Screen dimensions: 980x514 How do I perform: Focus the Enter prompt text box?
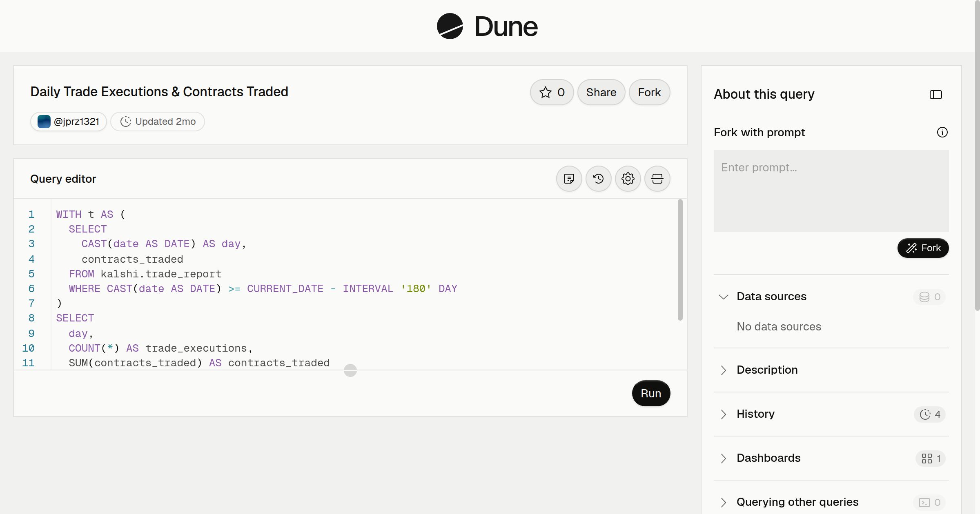coord(831,191)
